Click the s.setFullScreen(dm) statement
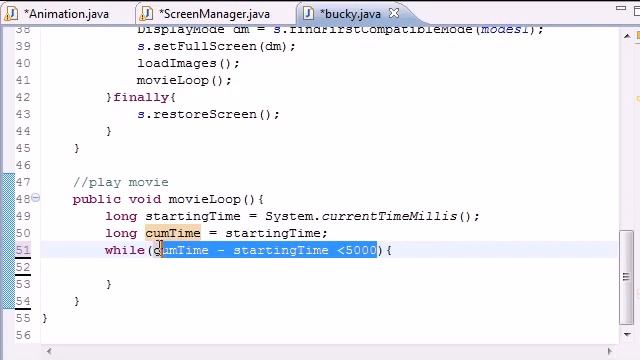This screenshot has height=360, width=640. click(x=216, y=46)
